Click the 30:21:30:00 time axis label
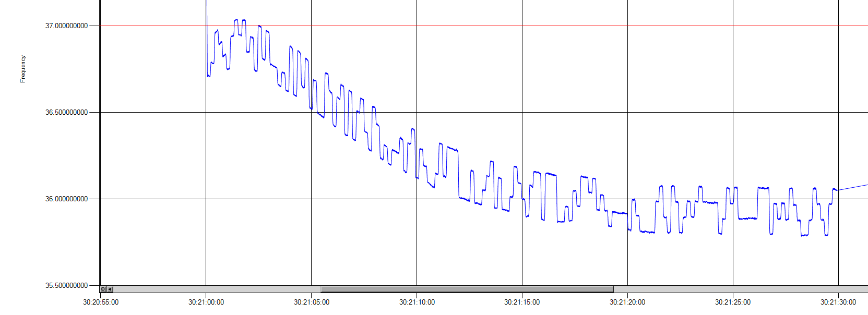This screenshot has width=868, height=315. pos(838,302)
